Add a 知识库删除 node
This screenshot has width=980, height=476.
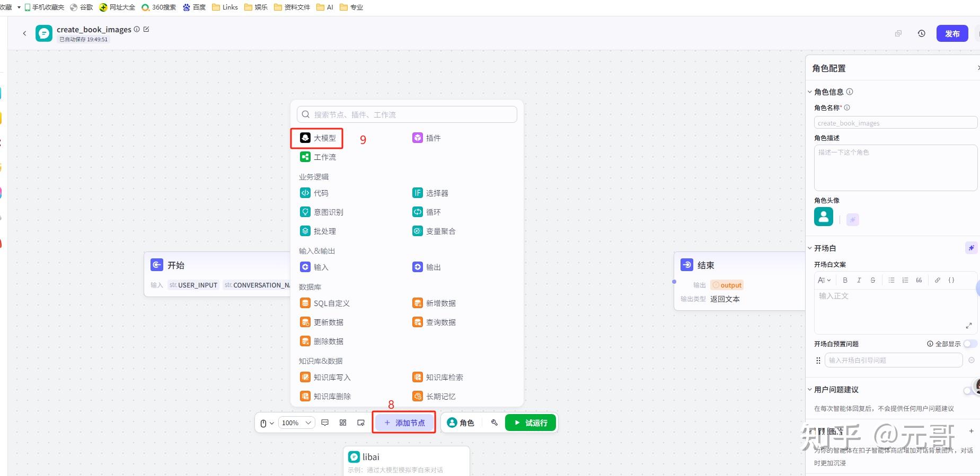coord(325,397)
